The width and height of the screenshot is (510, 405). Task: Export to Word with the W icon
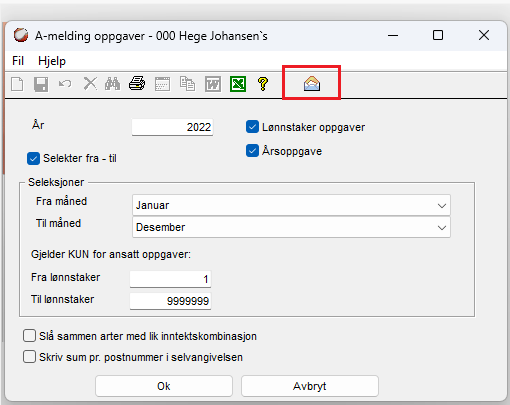pos(213,84)
